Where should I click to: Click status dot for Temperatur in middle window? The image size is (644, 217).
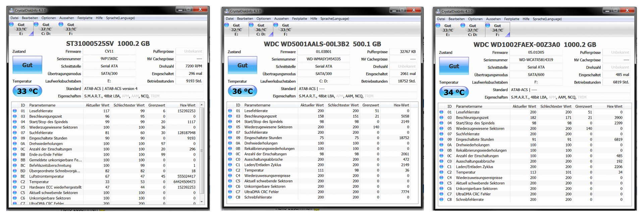(230, 170)
